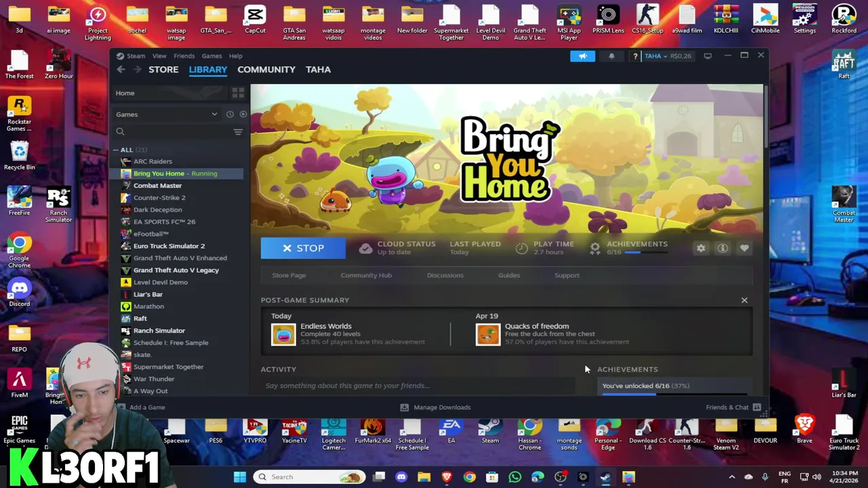Open the Support link
868x488 pixels.
[567, 275]
